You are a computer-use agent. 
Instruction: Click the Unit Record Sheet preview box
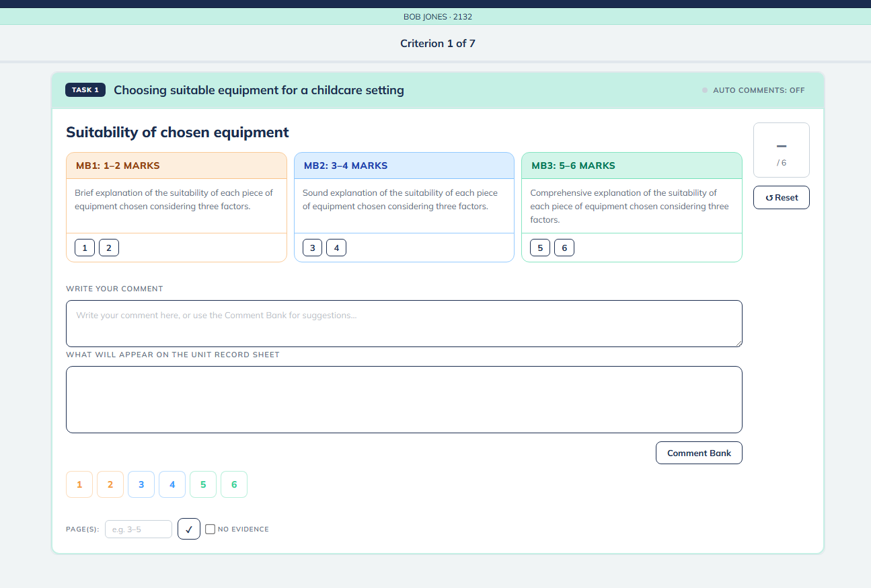(x=404, y=400)
